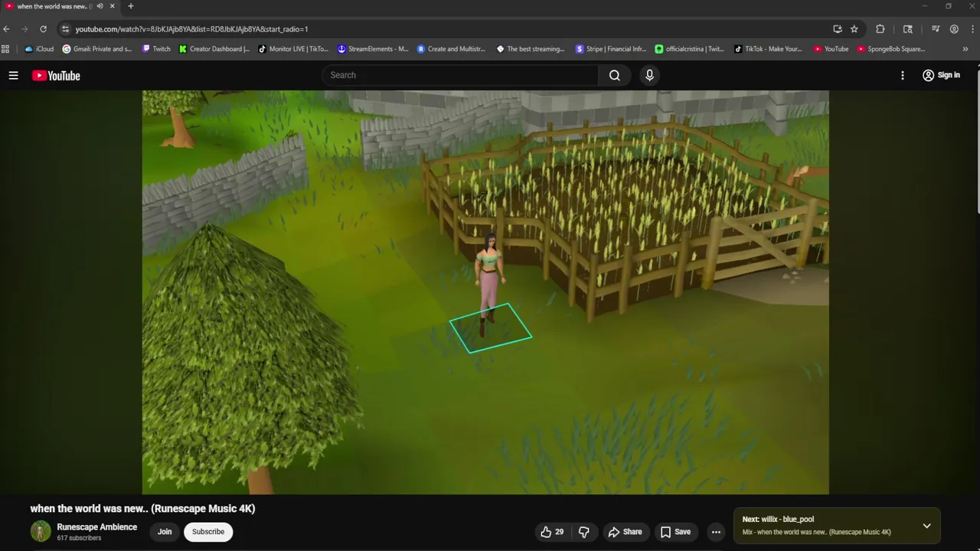Click 'Next: willix - blue_pool' text

tap(778, 519)
